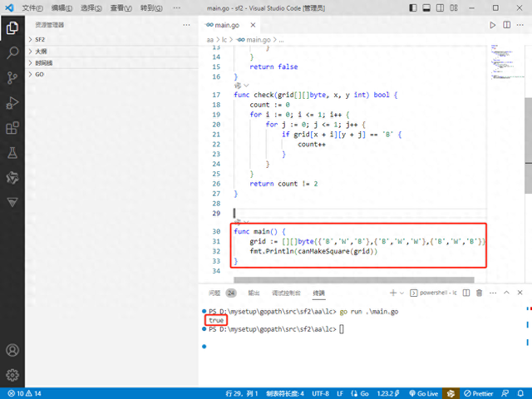This screenshot has height=399, width=532.
Task: Open errors and warnings status item
Action: click(x=24, y=393)
